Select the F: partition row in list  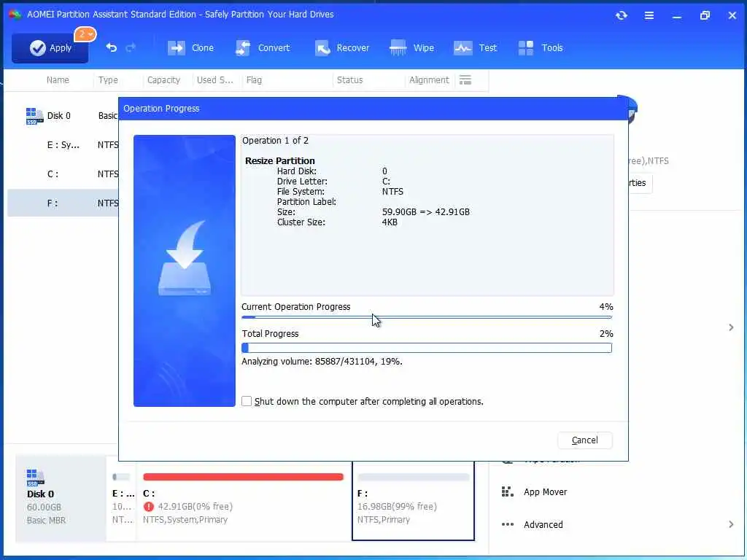click(63, 203)
